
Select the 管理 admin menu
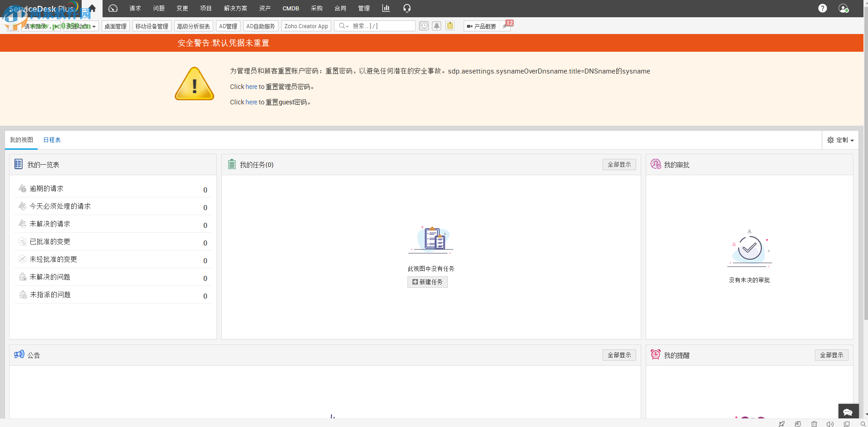click(x=363, y=8)
